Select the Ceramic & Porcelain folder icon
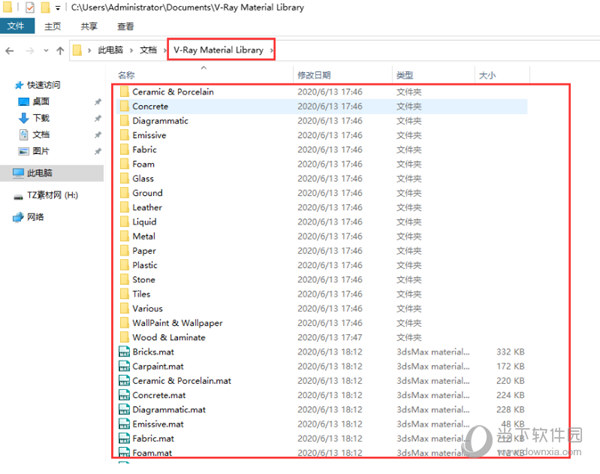This screenshot has height=474, width=600. coord(124,91)
